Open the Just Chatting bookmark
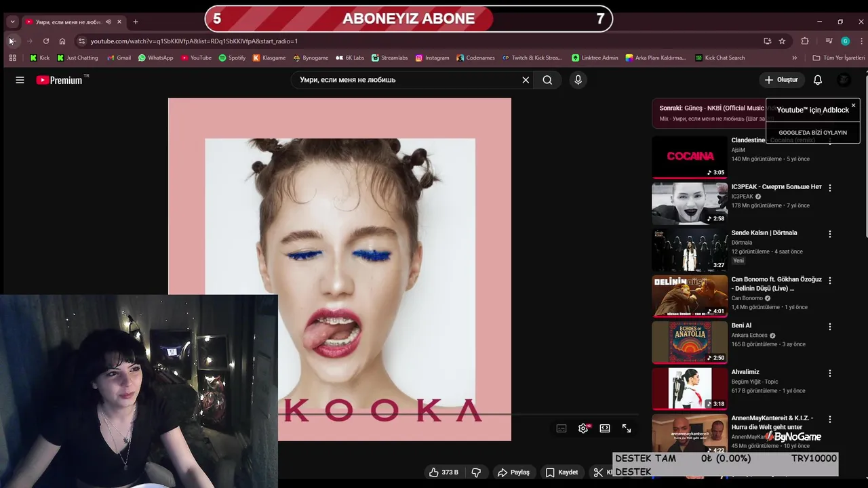The width and height of the screenshot is (868, 488). point(77,58)
